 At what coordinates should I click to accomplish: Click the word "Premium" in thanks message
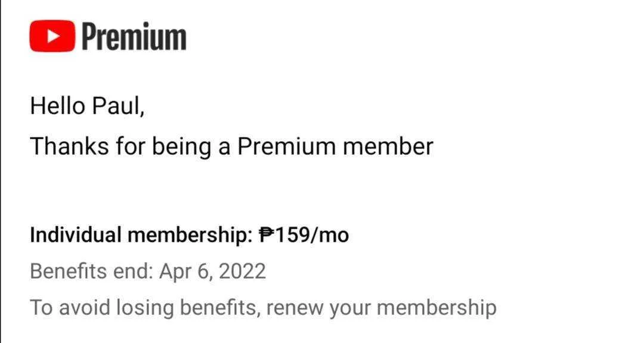point(287,146)
